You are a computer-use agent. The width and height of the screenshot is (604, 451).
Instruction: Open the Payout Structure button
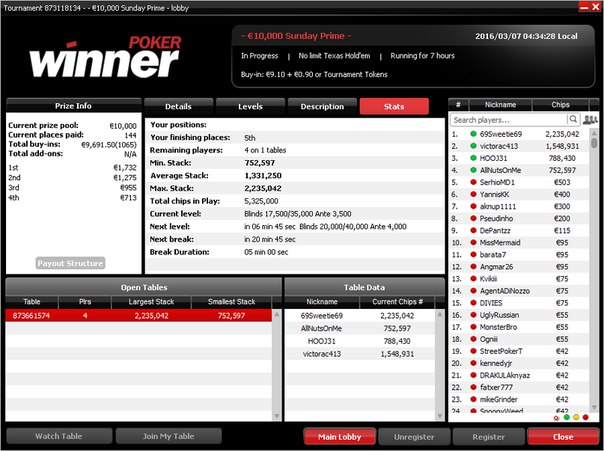click(70, 263)
